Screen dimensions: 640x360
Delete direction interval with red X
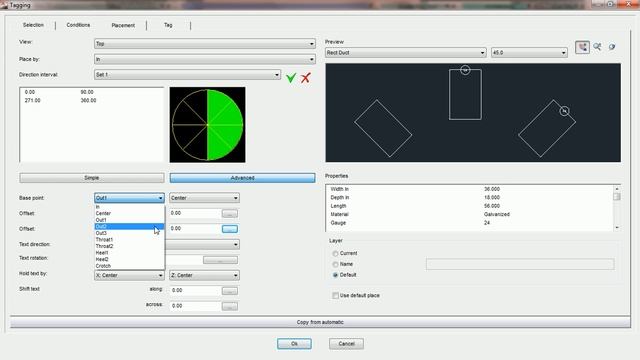click(x=305, y=78)
